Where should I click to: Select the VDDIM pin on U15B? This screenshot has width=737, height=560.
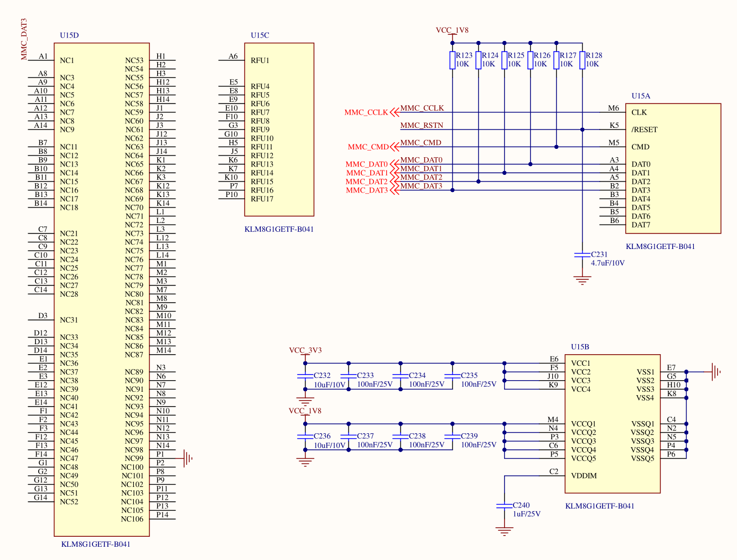coord(584,476)
